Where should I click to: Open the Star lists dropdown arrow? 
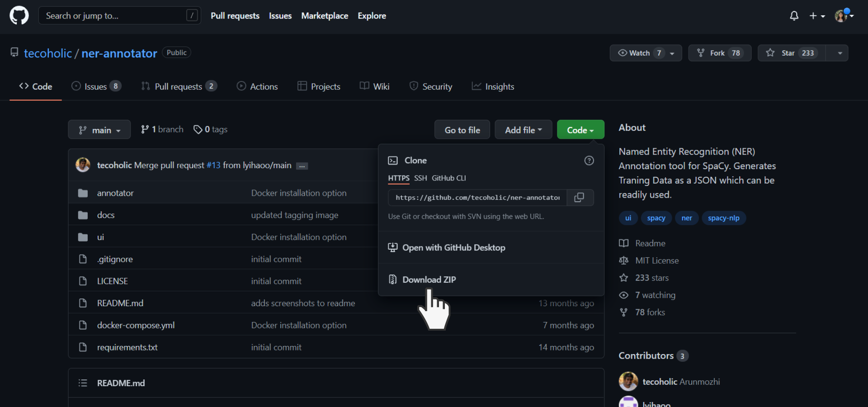(840, 53)
